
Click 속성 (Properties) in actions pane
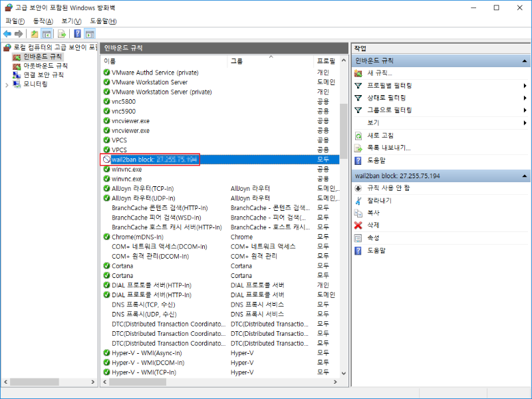373,238
